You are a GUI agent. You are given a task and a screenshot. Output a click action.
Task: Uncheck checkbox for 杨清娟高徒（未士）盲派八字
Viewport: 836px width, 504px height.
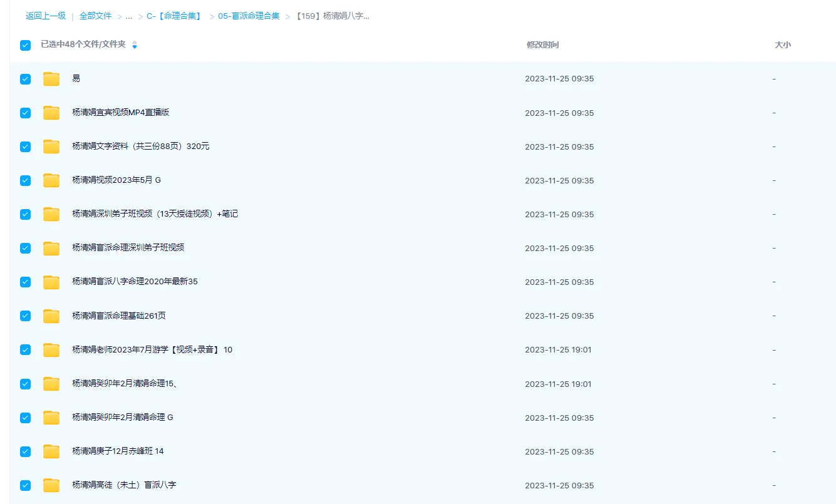[x=25, y=485]
